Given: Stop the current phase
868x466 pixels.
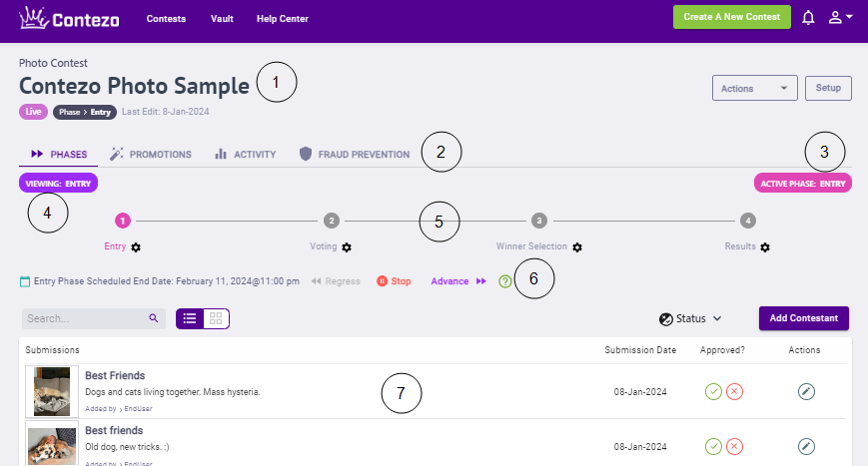Looking at the screenshot, I should (394, 281).
